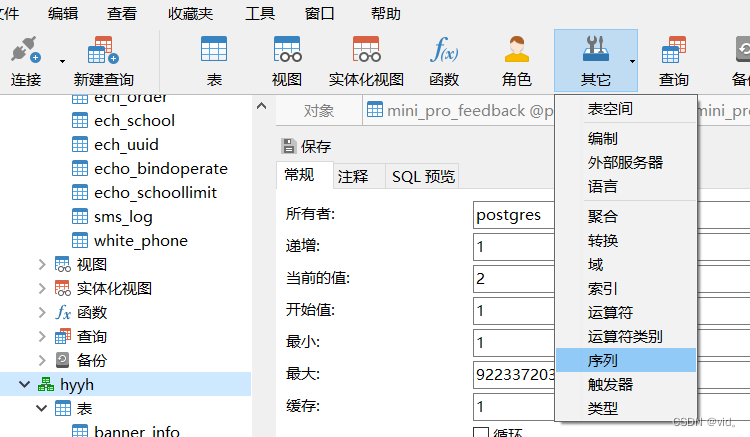Open the 表 tables toolbar button
The width and height of the screenshot is (750, 437).
click(214, 61)
